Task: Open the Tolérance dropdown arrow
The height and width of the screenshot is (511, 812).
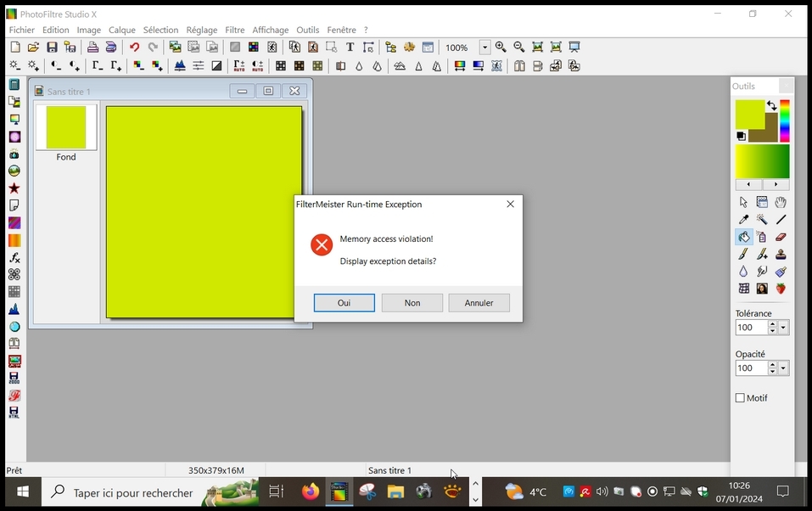Action: click(x=783, y=327)
